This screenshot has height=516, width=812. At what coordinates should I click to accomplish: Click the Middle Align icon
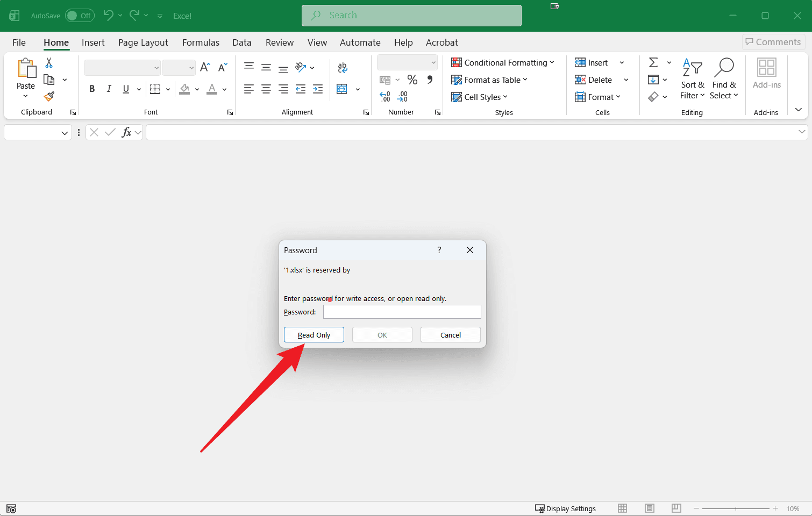(266, 67)
